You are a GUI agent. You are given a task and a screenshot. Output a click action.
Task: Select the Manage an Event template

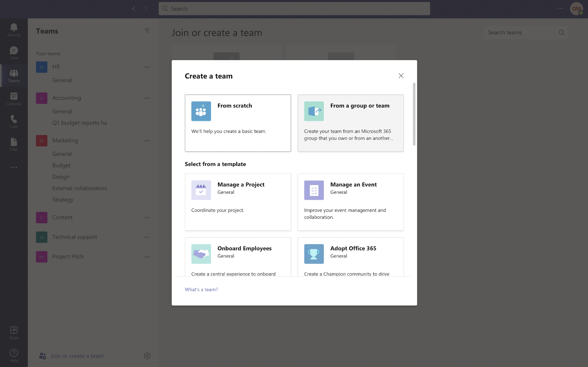(x=351, y=202)
